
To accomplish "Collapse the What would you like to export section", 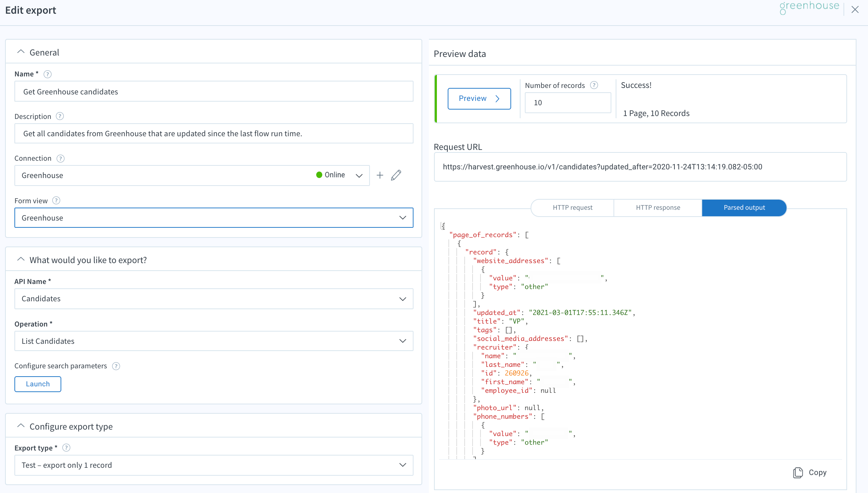I will tap(21, 259).
